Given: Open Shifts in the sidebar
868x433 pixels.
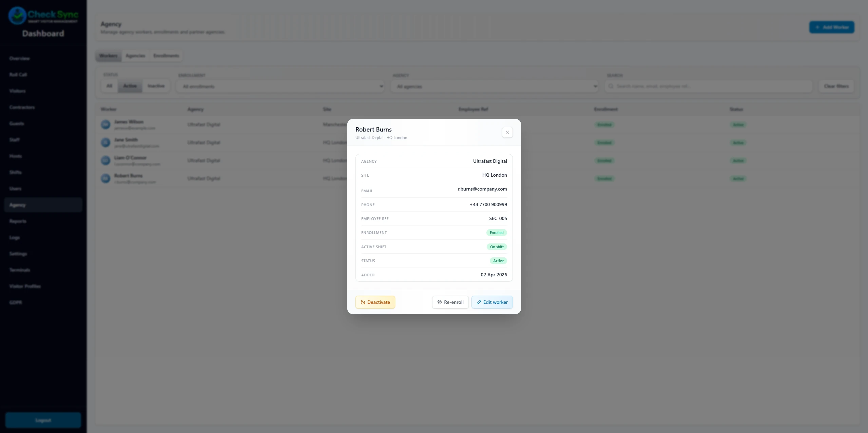Looking at the screenshot, I should tap(43, 172).
